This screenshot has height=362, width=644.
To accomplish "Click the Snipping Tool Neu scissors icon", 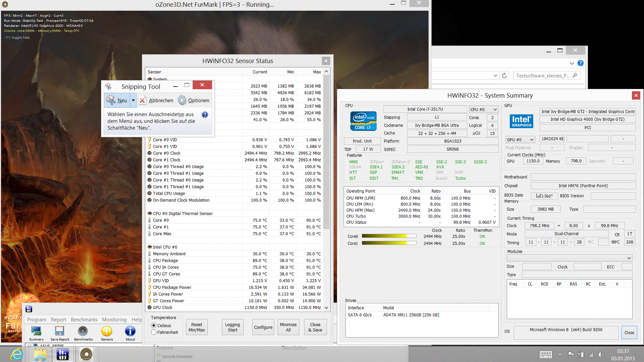I will tap(111, 100).
